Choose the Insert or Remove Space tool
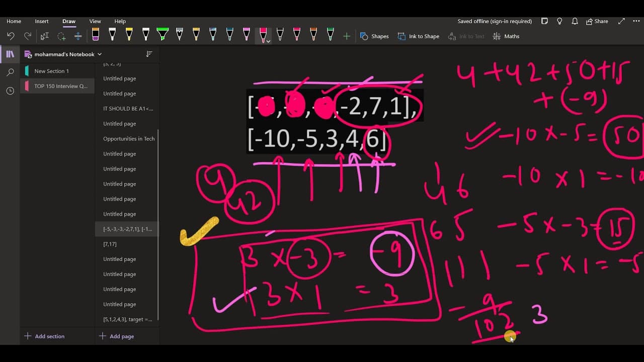 78,36
